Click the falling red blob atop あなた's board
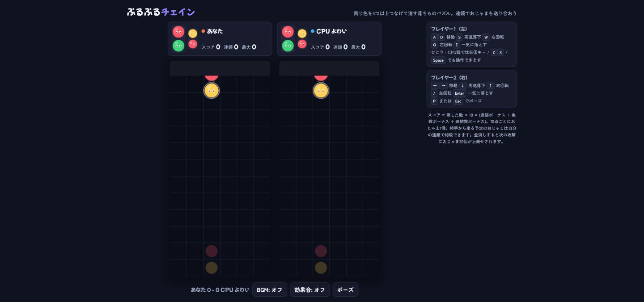Viewport: 644px width, 302px height. pyautogui.click(x=212, y=78)
